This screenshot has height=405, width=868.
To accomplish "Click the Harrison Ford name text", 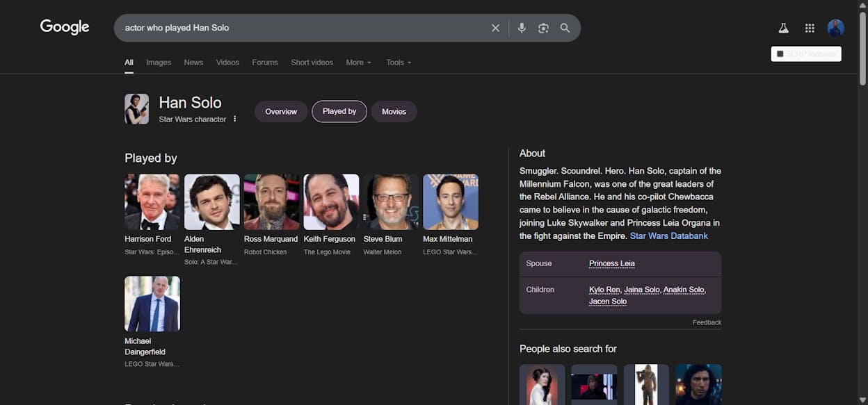I will click(x=148, y=239).
